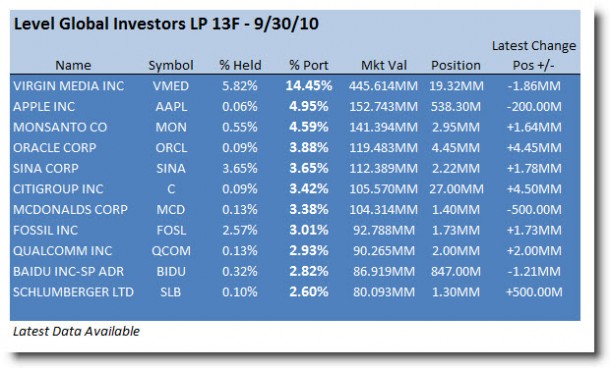Click CITIGROUP INC position 27.00MM
Viewport: 610px width, 368px height.
[456, 189]
